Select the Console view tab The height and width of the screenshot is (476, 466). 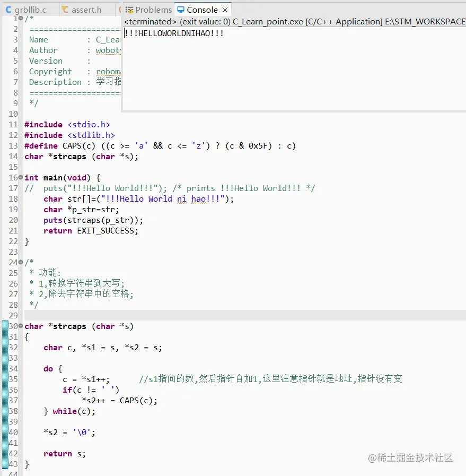pyautogui.click(x=202, y=10)
